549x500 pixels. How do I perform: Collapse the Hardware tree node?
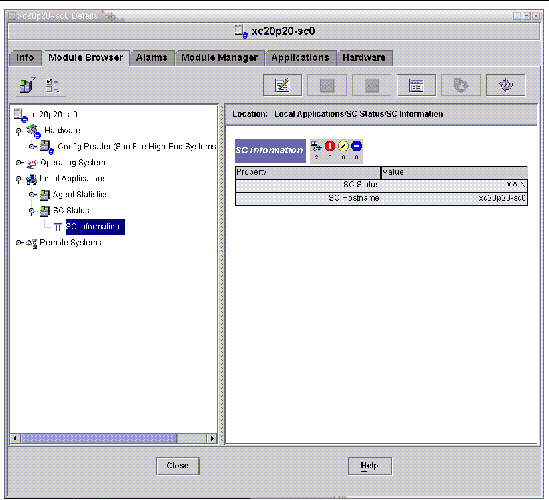[x=19, y=131]
